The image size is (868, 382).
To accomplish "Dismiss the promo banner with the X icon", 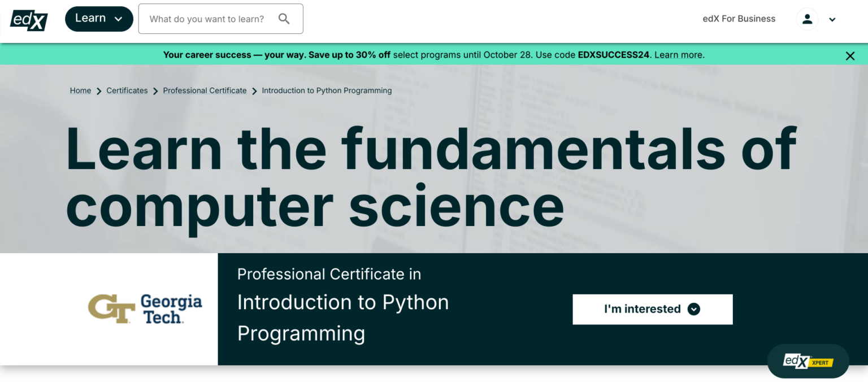I will coord(850,55).
